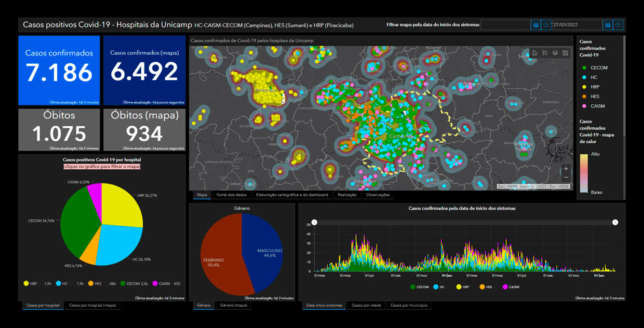The width and height of the screenshot is (644, 328).
Task: Toggle CAISM series in timeline chart legend
Action: click(510, 287)
